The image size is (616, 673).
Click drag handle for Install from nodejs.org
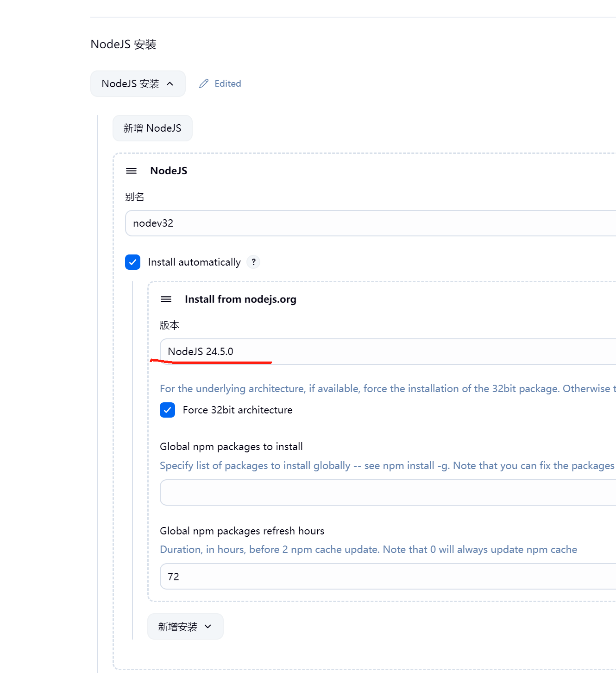tap(166, 299)
